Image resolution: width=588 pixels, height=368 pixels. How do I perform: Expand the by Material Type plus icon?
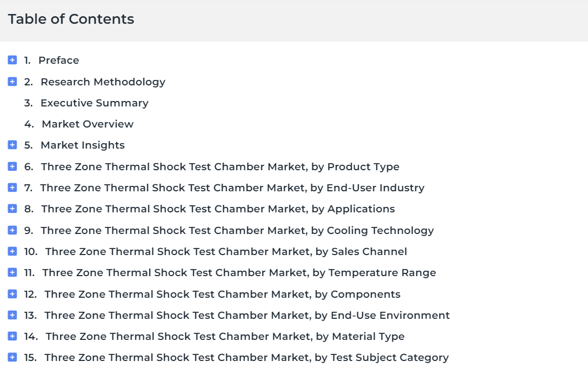pyautogui.click(x=12, y=336)
